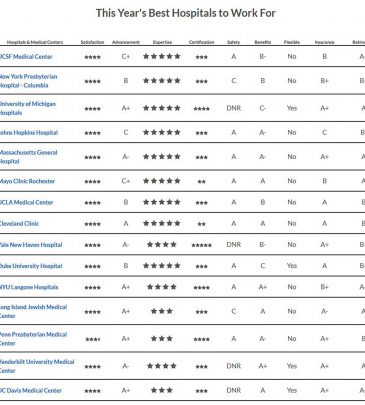The height and width of the screenshot is (405, 365).
Task: Click University of Michigan's Flexible value Yes
Action: (x=292, y=108)
